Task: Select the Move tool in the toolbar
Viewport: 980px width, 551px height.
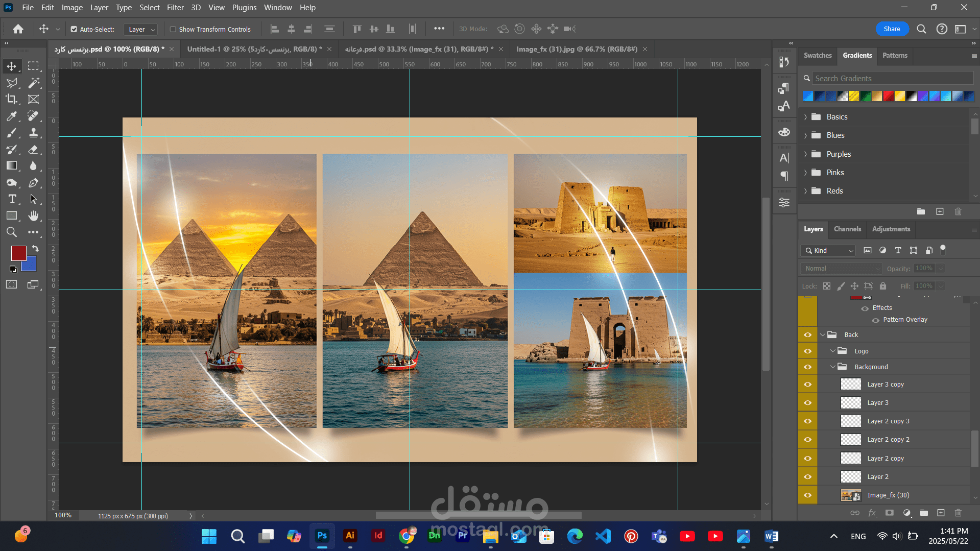Action: pyautogui.click(x=11, y=66)
